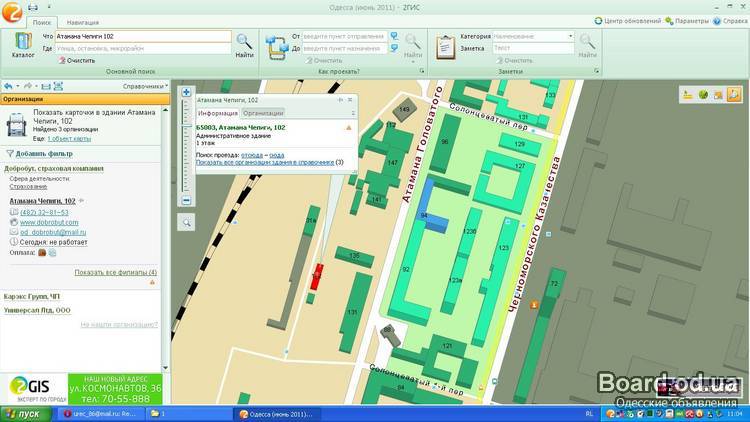Click the отсюда route link in popup
Image resolution: width=750 pixels, height=422 pixels.
tap(252, 155)
